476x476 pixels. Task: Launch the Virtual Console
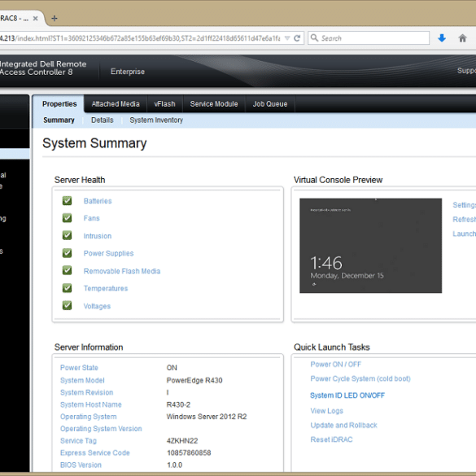click(464, 234)
